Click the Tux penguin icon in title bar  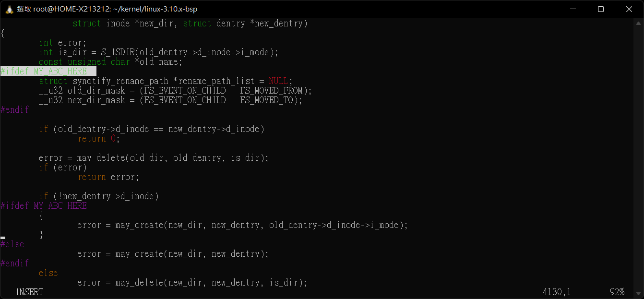[9, 9]
